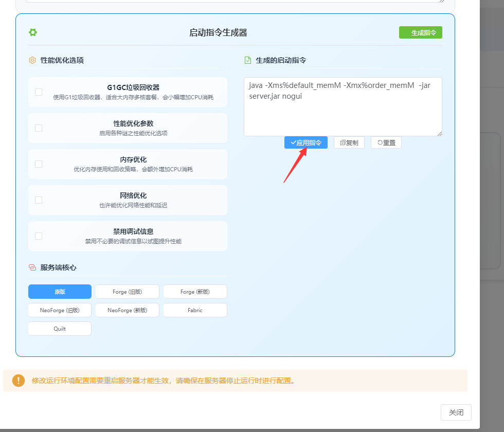Click the green gear icon beside 启动指令生成器
This screenshot has width=504, height=432.
tap(33, 32)
